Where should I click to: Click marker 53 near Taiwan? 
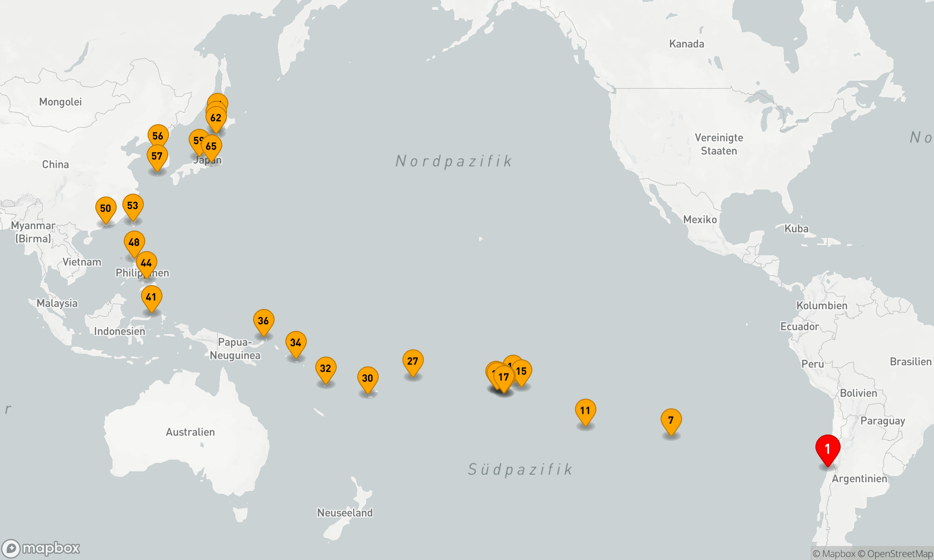pos(133,205)
